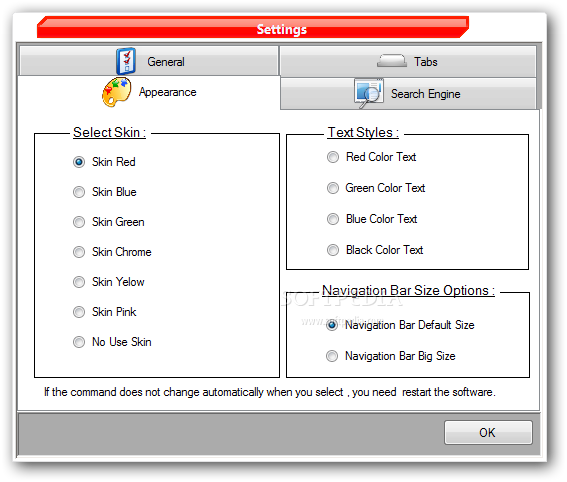
Task: Click the General checklist icon
Action: tap(126, 61)
